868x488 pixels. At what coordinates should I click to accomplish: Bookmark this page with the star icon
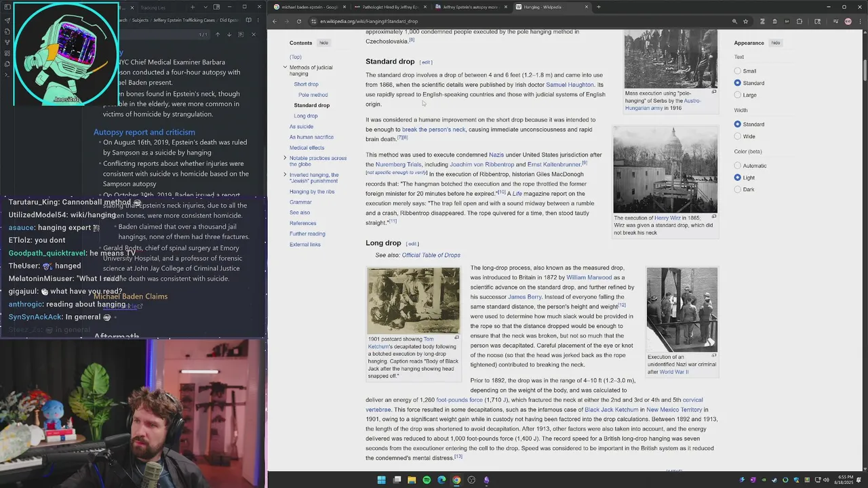pos(747,21)
